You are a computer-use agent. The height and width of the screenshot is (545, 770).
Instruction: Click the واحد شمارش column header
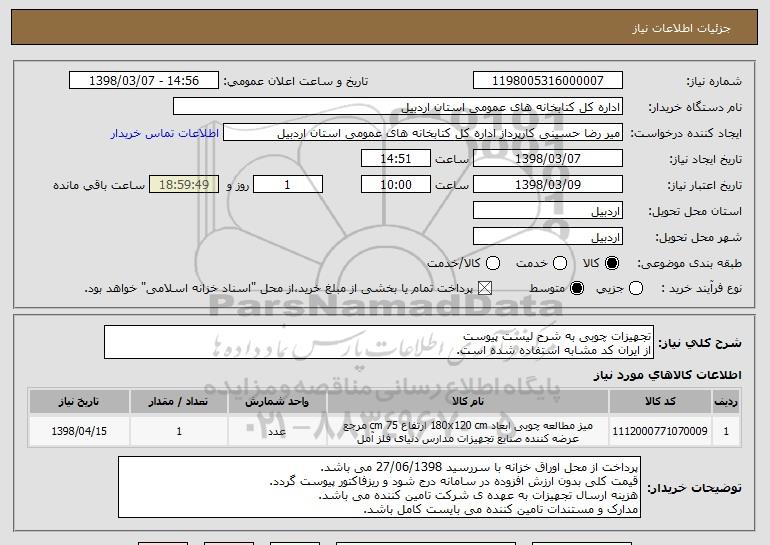pos(277,402)
